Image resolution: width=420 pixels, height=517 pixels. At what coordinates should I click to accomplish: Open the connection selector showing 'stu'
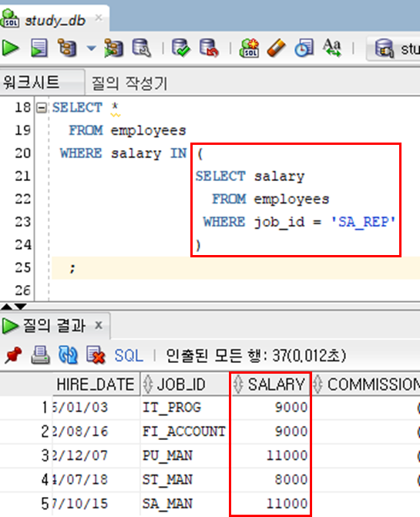coord(394,49)
